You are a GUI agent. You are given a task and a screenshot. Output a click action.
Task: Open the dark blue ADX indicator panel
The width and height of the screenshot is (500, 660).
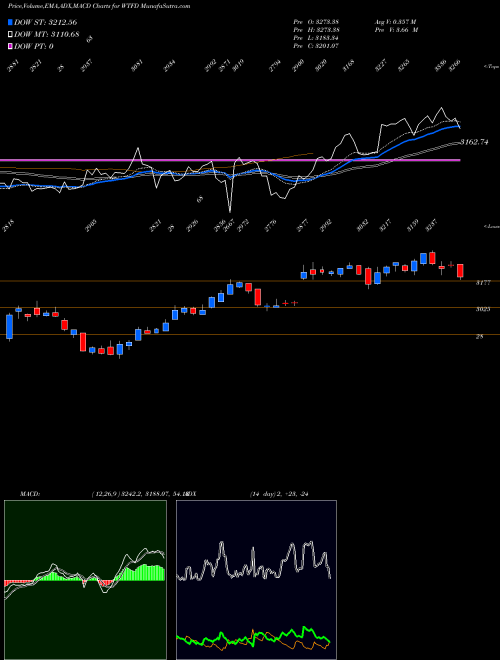click(256, 580)
